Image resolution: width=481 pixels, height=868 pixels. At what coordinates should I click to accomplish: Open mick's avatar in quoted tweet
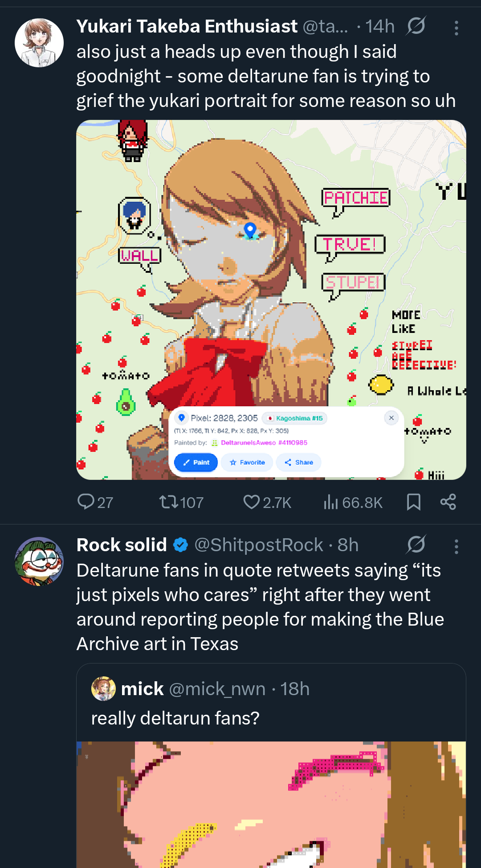pyautogui.click(x=103, y=689)
